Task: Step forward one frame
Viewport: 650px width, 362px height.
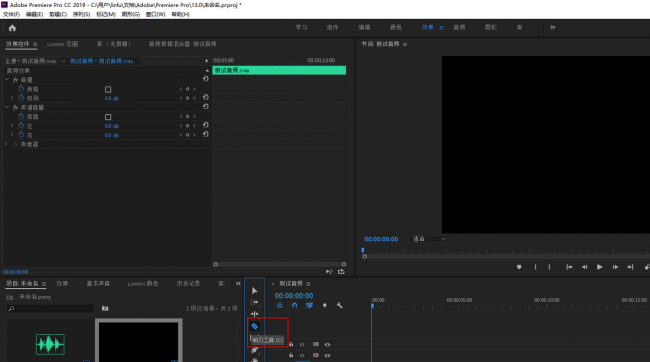Action: point(615,267)
